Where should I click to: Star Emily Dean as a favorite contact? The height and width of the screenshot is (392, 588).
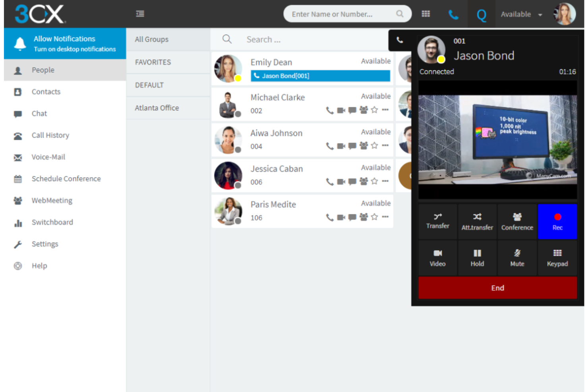click(374, 75)
